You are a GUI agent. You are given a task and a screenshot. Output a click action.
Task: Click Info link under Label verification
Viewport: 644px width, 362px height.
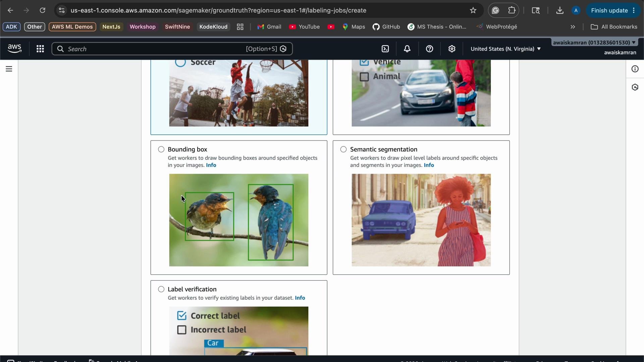(300, 298)
